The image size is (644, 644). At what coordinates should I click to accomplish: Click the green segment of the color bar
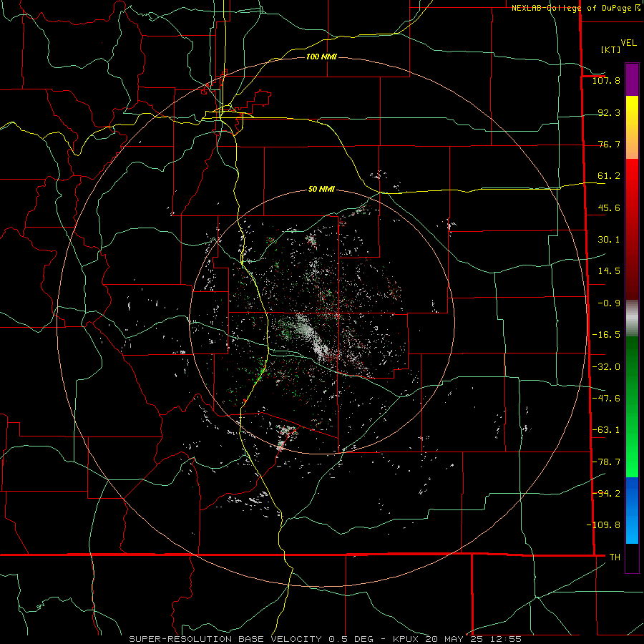tap(632, 406)
